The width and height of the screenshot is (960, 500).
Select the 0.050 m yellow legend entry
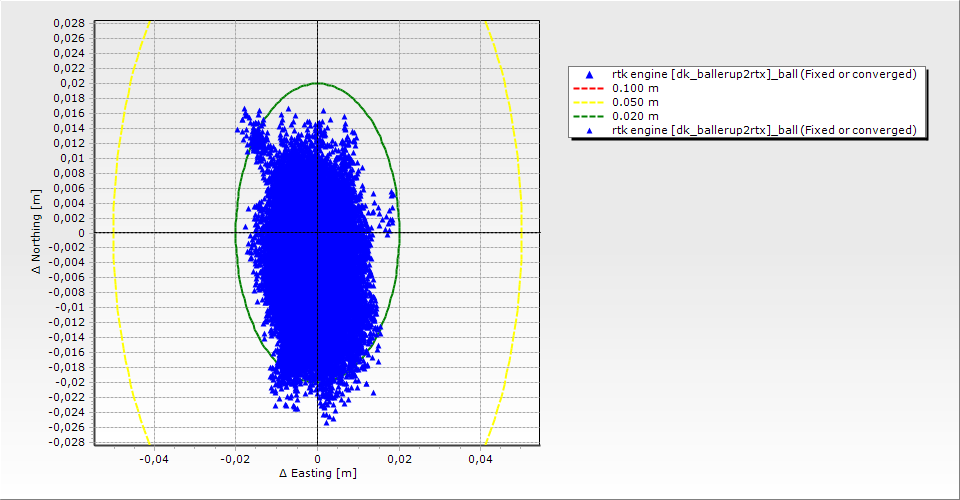[617, 102]
